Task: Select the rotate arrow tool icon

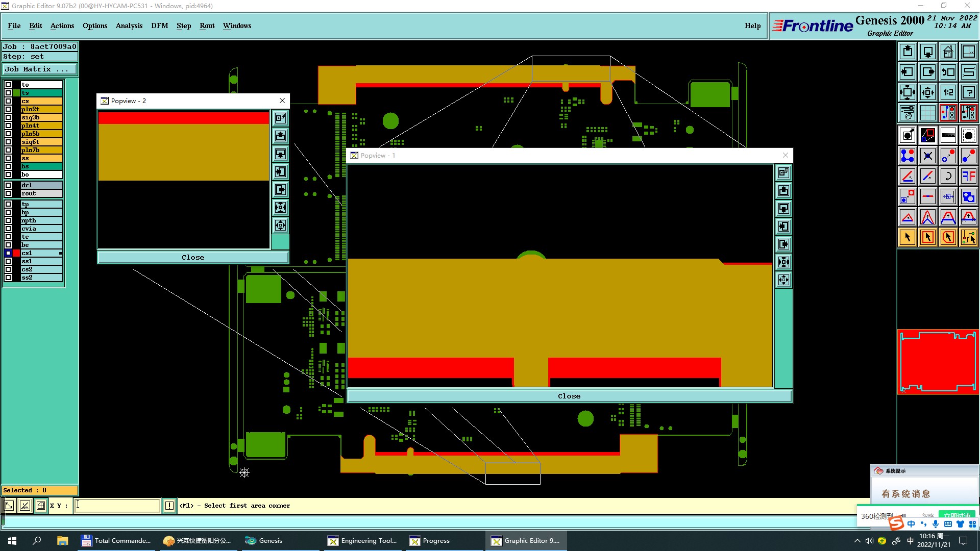Action: (x=948, y=176)
